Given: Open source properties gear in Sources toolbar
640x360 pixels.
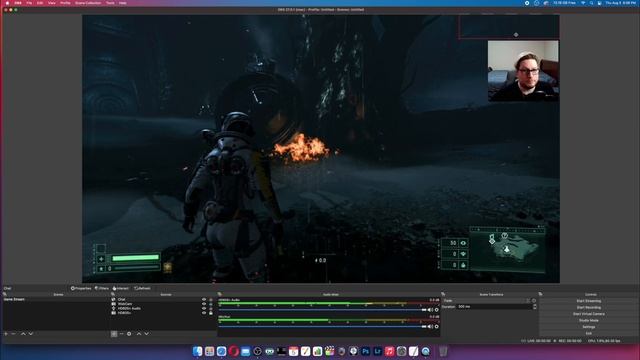Looking at the screenshot, I should tap(129, 334).
